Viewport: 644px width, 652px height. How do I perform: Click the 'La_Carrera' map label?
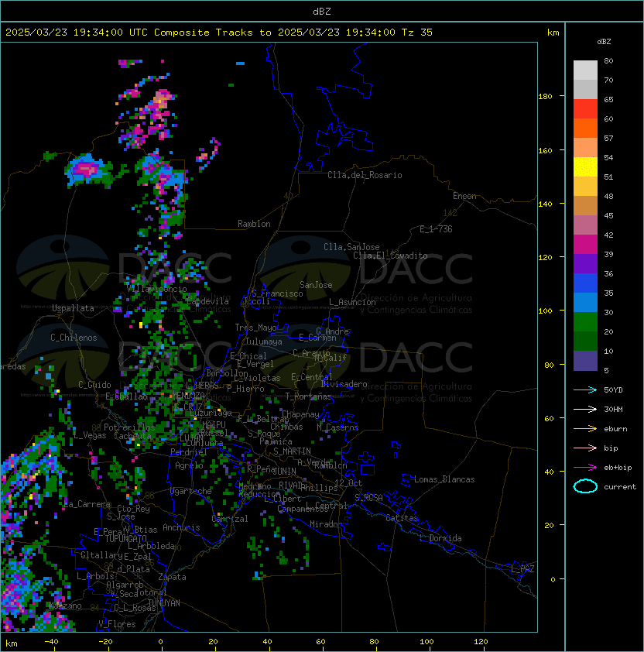(x=87, y=504)
